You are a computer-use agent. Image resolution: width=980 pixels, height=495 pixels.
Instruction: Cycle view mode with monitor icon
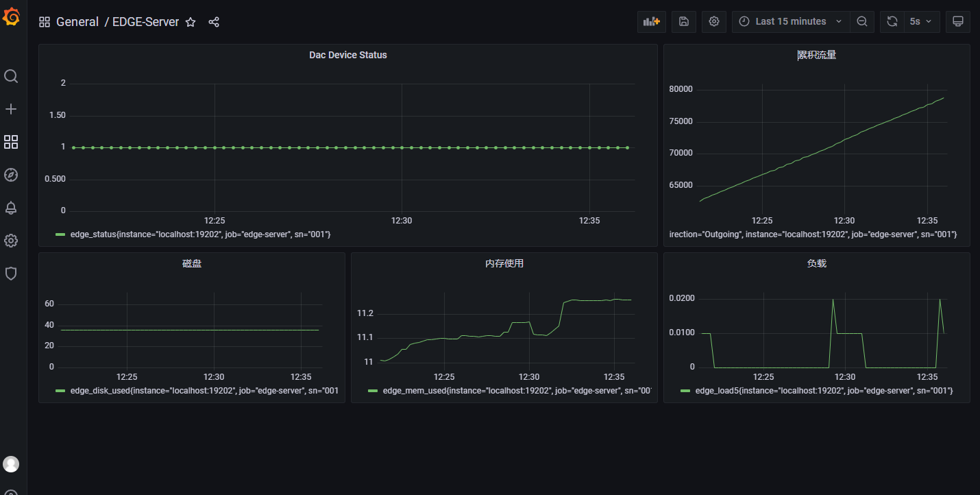coord(958,21)
